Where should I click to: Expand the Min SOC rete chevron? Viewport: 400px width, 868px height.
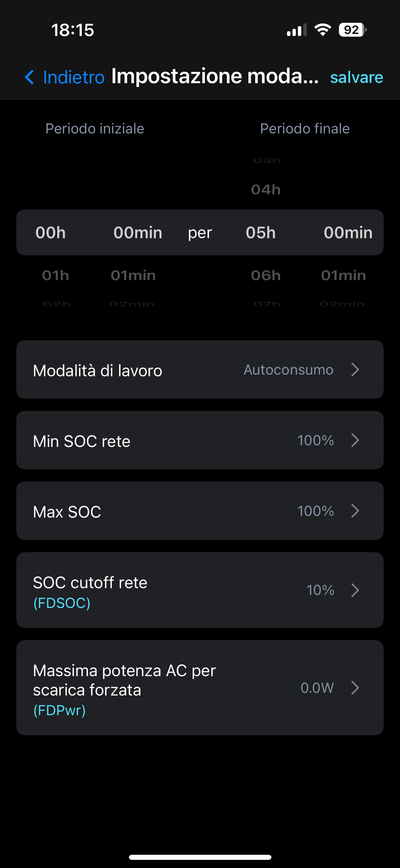point(355,440)
